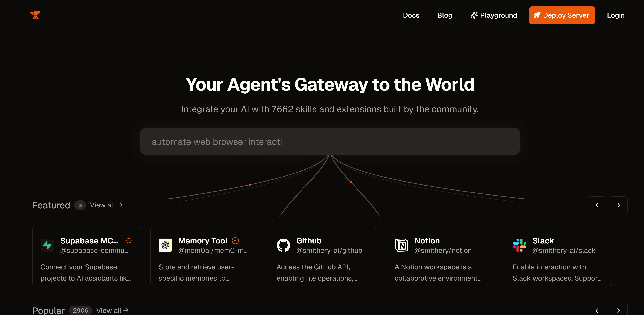Show previous Featured servers
644x315 pixels.
[597, 205]
